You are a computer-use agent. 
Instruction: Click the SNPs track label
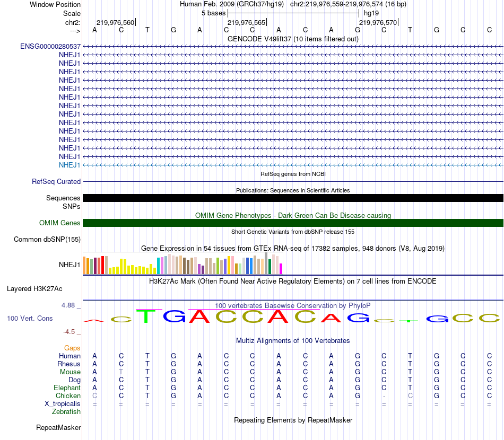tap(72, 206)
